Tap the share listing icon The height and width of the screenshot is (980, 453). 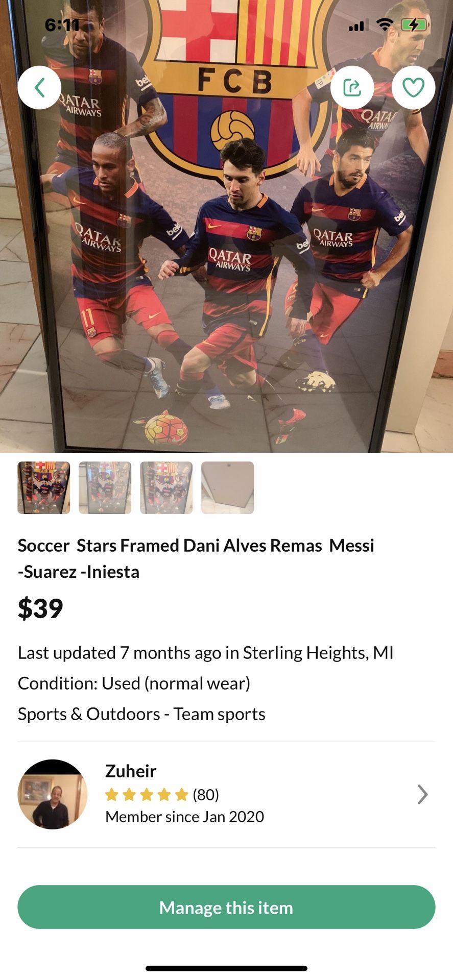352,88
